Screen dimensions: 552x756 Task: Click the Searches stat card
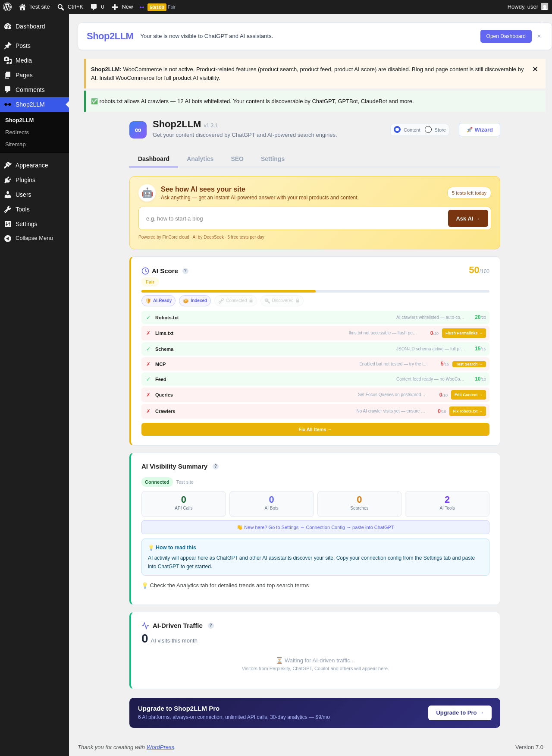pos(359,504)
